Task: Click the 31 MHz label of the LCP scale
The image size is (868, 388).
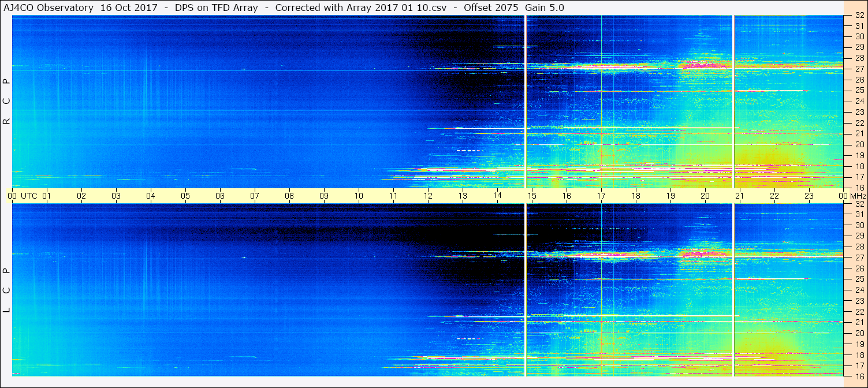Action: pyautogui.click(x=859, y=214)
